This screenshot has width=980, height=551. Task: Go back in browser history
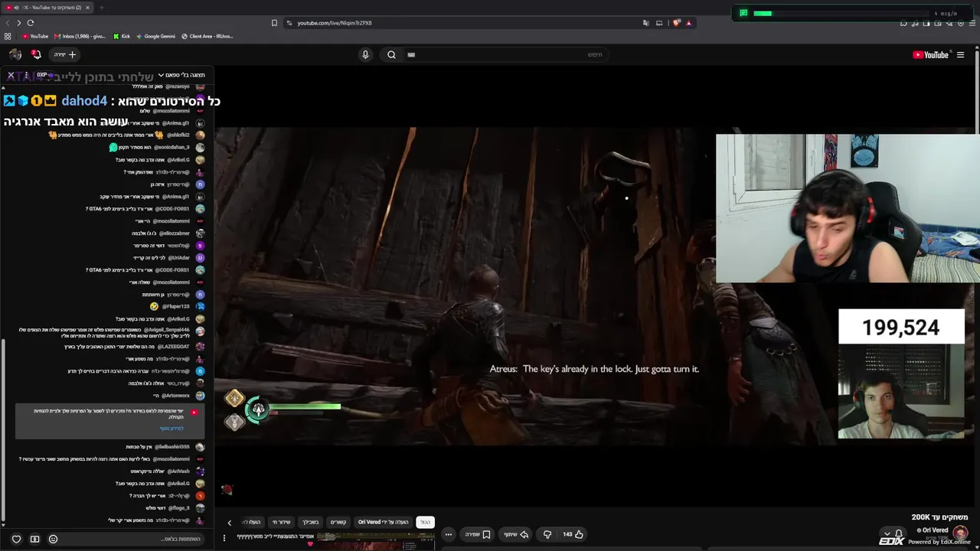click(8, 23)
